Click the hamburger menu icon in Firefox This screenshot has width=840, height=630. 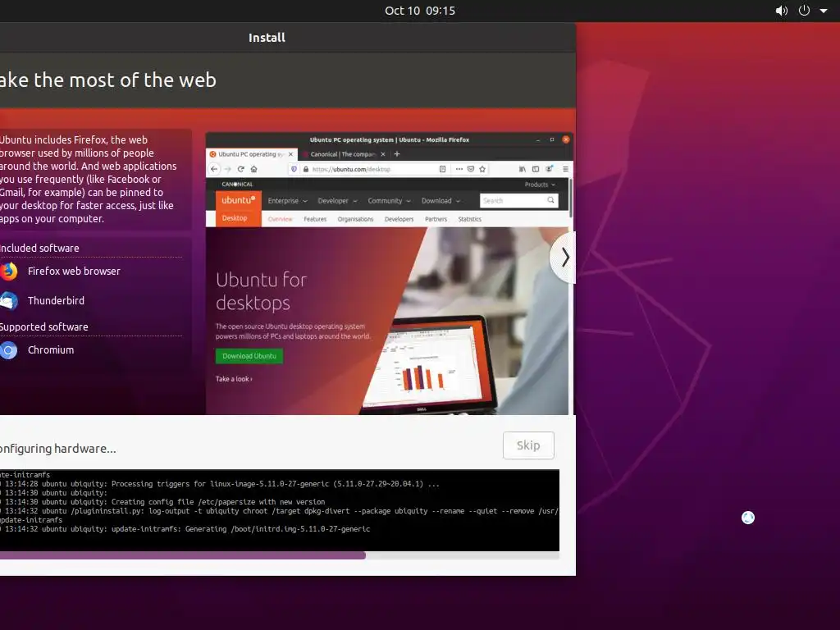[x=565, y=169]
